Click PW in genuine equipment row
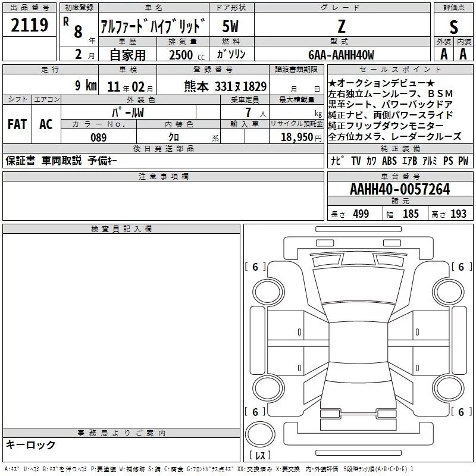This screenshot has width=476, height=476. point(464,161)
